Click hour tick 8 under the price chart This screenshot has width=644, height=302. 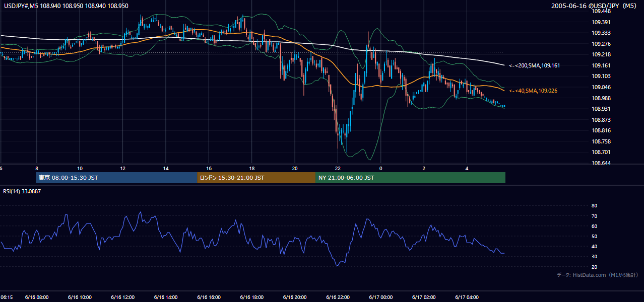coord(37,169)
